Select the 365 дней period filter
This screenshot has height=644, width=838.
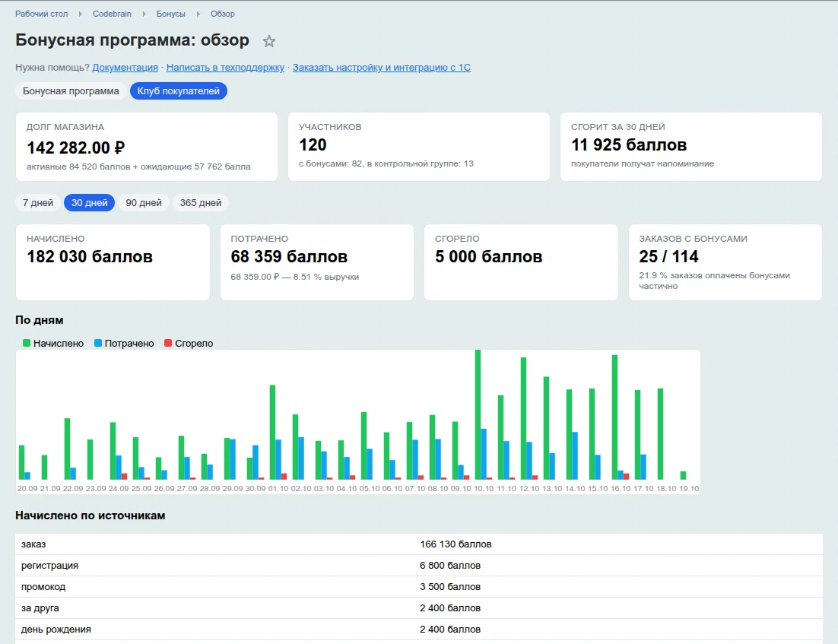click(201, 202)
